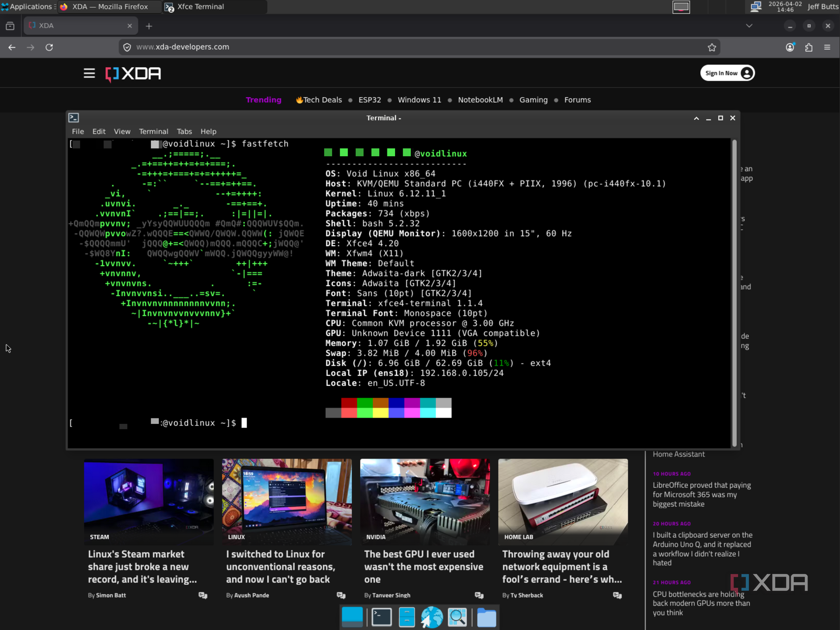This screenshot has width=840, height=630.
Task: Show the workspace switcher in the top bar
Action: click(x=681, y=7)
